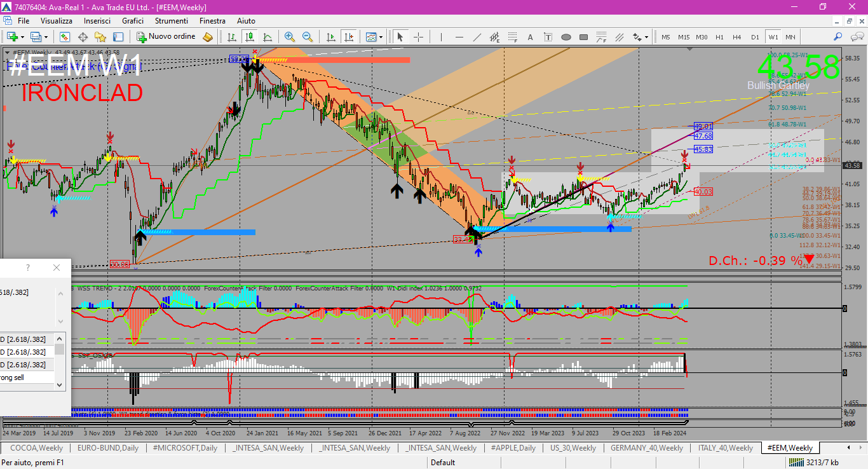Click the dialog help question mark
Viewport: 868px width, 469px height.
click(27, 268)
